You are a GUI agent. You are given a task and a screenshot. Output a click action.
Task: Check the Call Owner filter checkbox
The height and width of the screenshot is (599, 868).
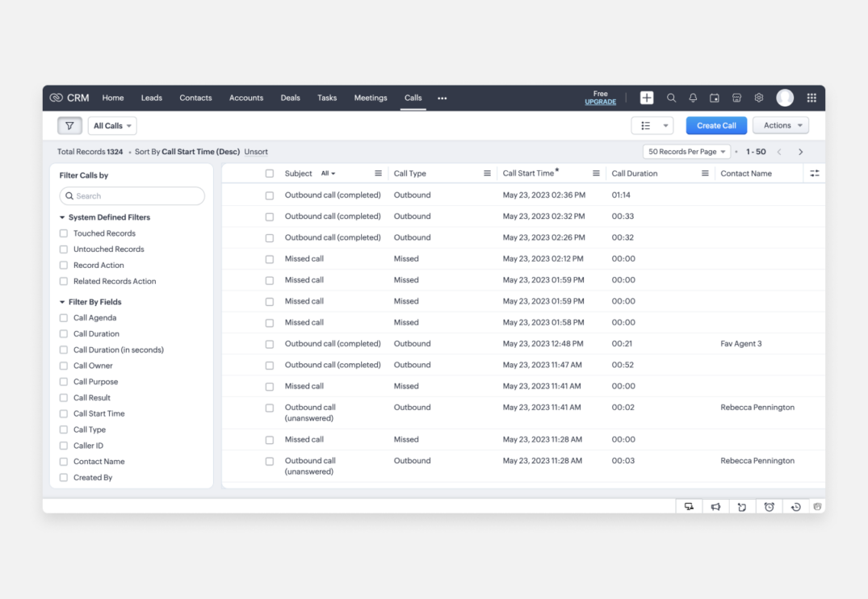coord(64,366)
